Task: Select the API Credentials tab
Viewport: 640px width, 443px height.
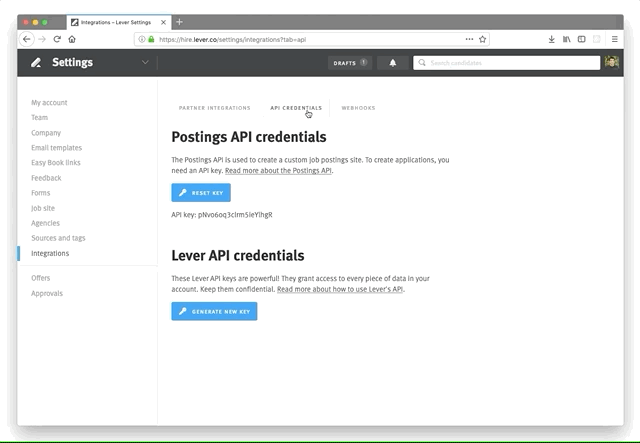Action: pos(296,108)
